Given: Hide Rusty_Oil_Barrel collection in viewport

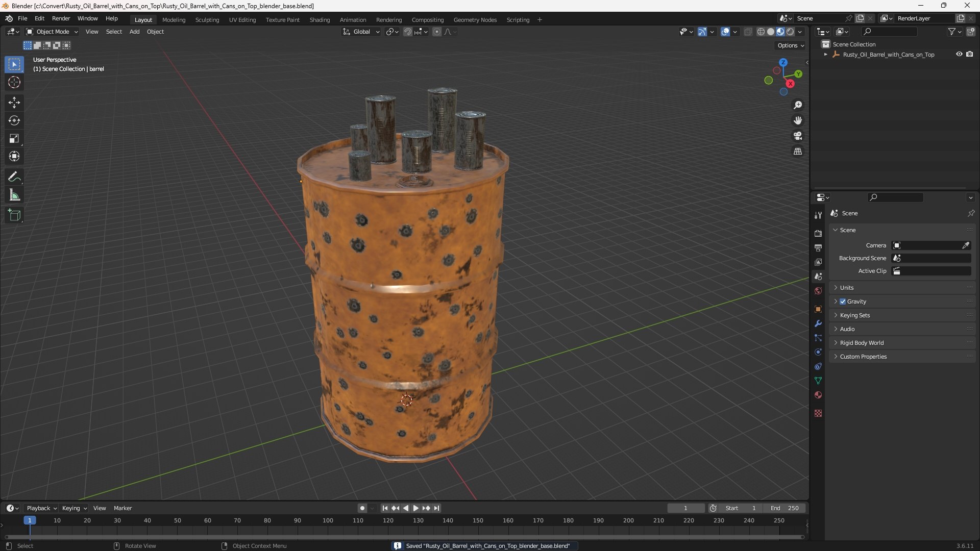Looking at the screenshot, I should (959, 54).
